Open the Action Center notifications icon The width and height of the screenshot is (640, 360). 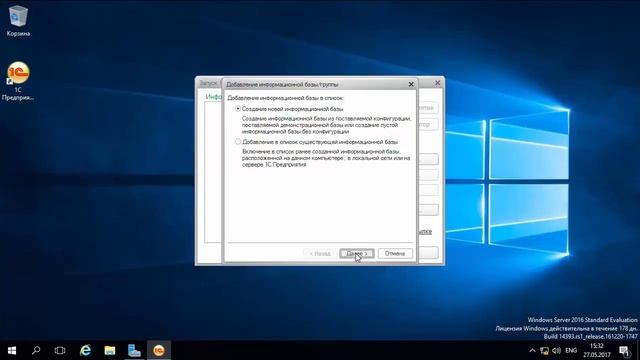click(x=624, y=351)
